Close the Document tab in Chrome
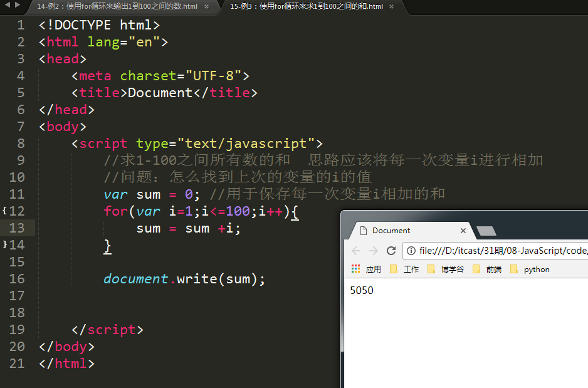The width and height of the screenshot is (588, 388). (463, 231)
